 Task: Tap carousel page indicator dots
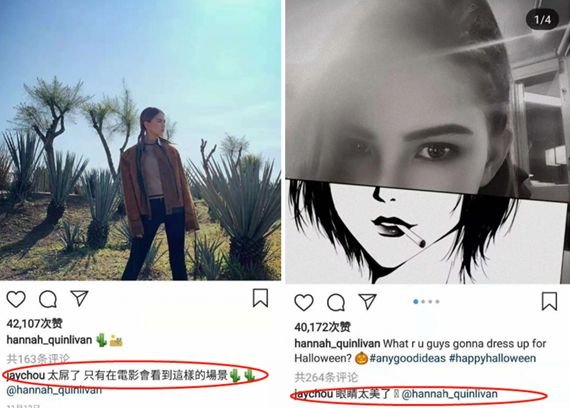point(426,301)
